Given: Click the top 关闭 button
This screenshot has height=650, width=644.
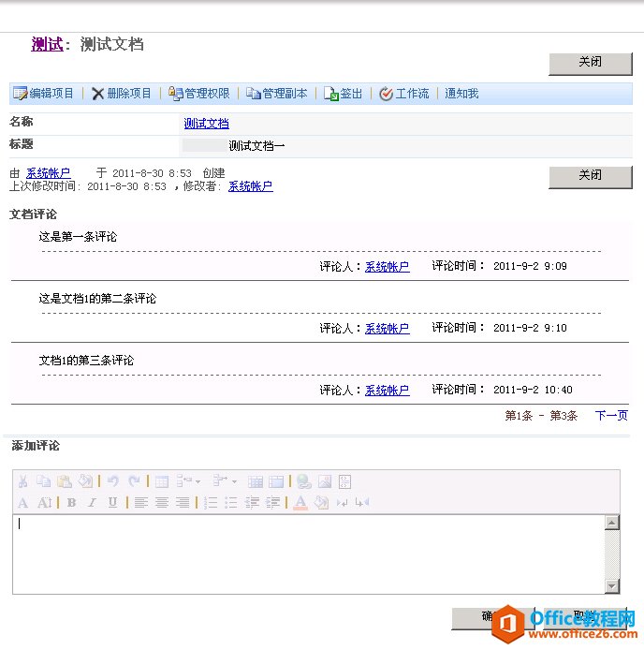Looking at the screenshot, I should (590, 63).
